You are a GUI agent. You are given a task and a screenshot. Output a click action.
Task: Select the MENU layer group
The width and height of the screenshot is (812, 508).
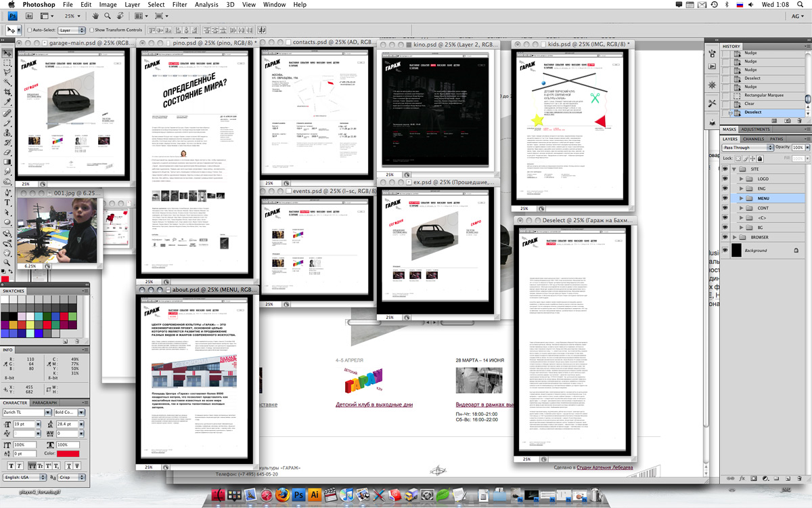[x=763, y=198]
